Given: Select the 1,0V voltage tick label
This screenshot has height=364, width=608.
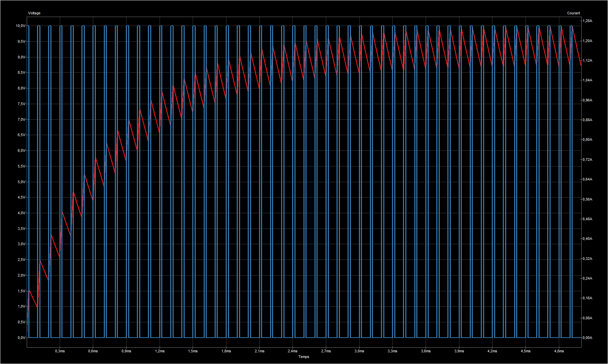Looking at the screenshot, I should [x=21, y=306].
